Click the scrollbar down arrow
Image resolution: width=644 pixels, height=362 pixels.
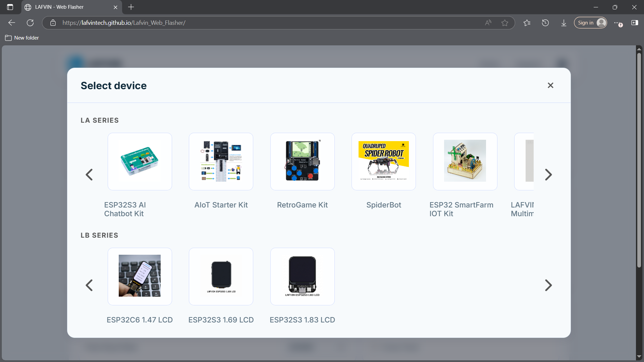pyautogui.click(x=639, y=357)
